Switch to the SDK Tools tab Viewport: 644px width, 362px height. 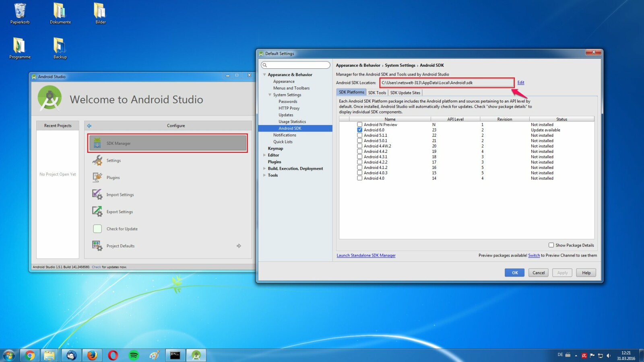(377, 93)
